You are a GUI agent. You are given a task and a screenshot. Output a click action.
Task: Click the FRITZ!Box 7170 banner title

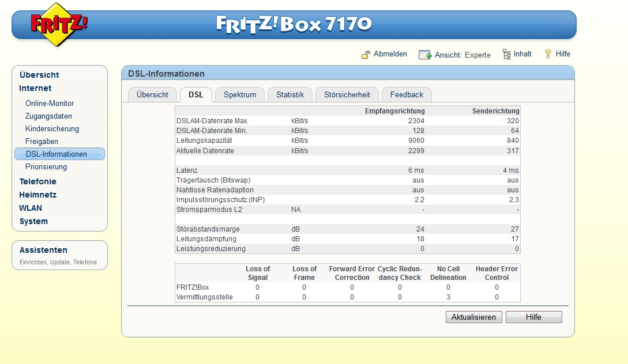[x=294, y=24]
